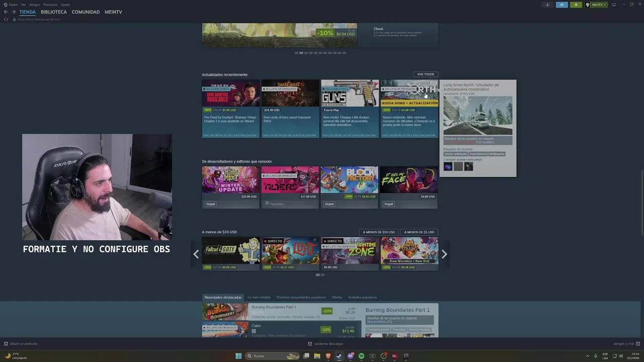The height and width of the screenshot is (362, 644).
Task: Open the friends icon button beside announcements
Action: point(547,5)
